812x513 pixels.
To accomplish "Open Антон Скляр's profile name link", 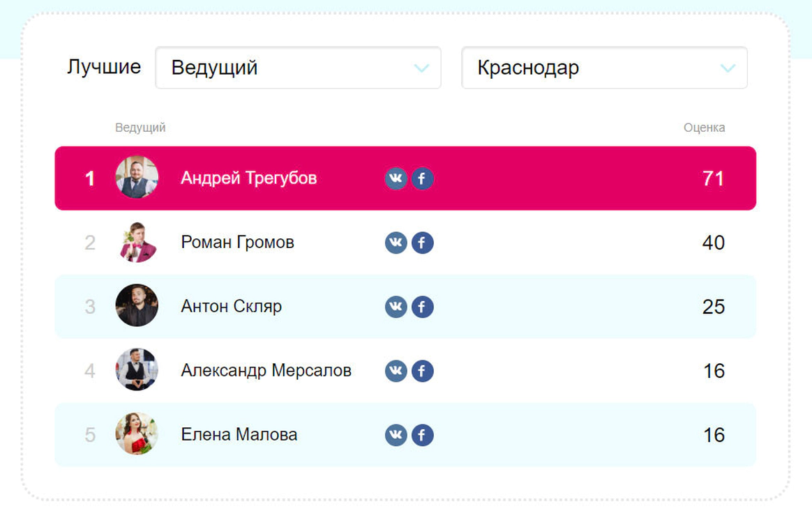I will coord(231,307).
